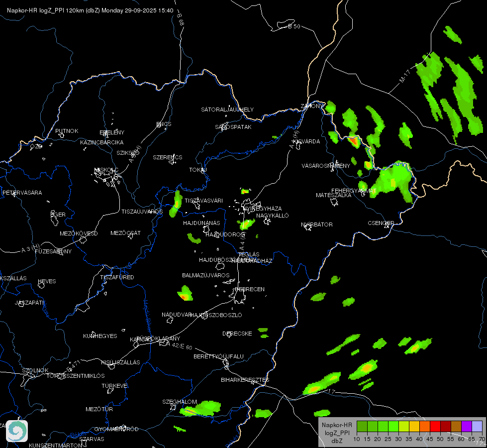Click the SZOLNOK city label
This screenshot has width=487, height=448.
point(35,370)
